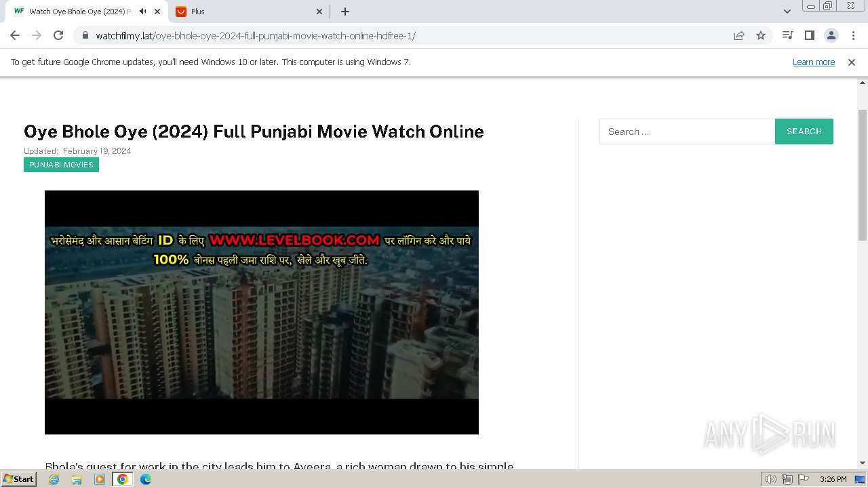Select the Watch Oye Bhole Oye tab
868x488 pixels.
[86, 12]
